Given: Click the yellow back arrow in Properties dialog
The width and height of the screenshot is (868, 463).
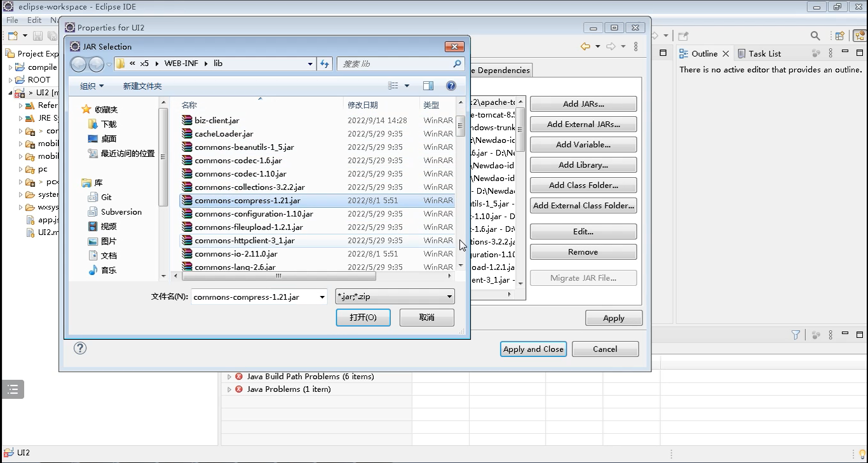Looking at the screenshot, I should pyautogui.click(x=585, y=46).
